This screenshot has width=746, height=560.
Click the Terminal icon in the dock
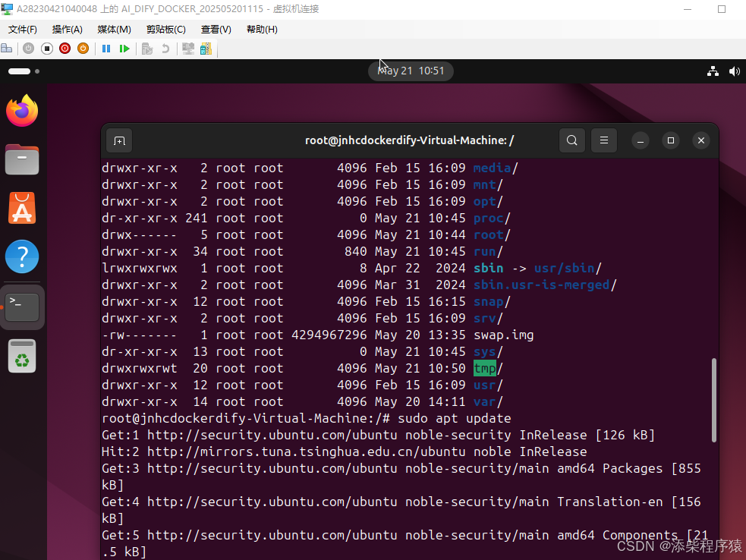click(x=22, y=307)
